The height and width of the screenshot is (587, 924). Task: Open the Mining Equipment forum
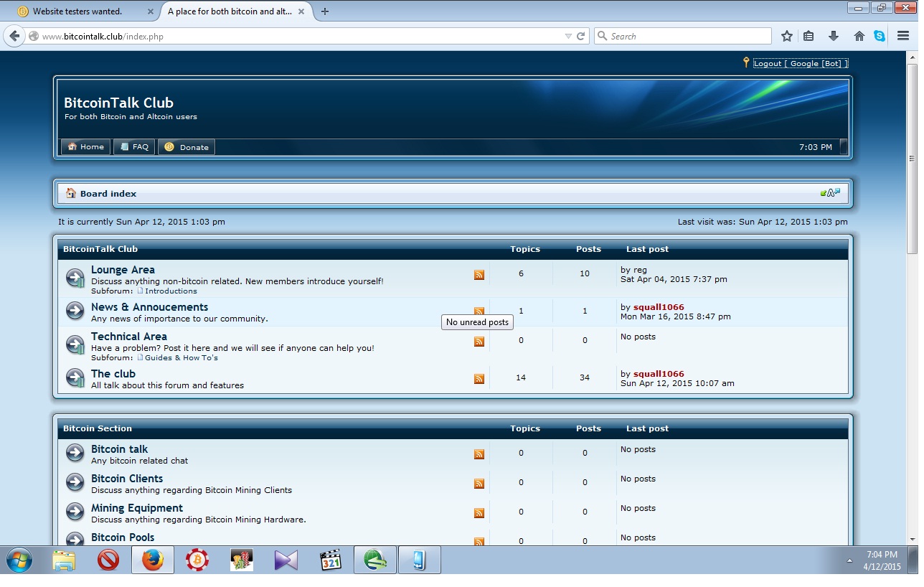click(137, 508)
